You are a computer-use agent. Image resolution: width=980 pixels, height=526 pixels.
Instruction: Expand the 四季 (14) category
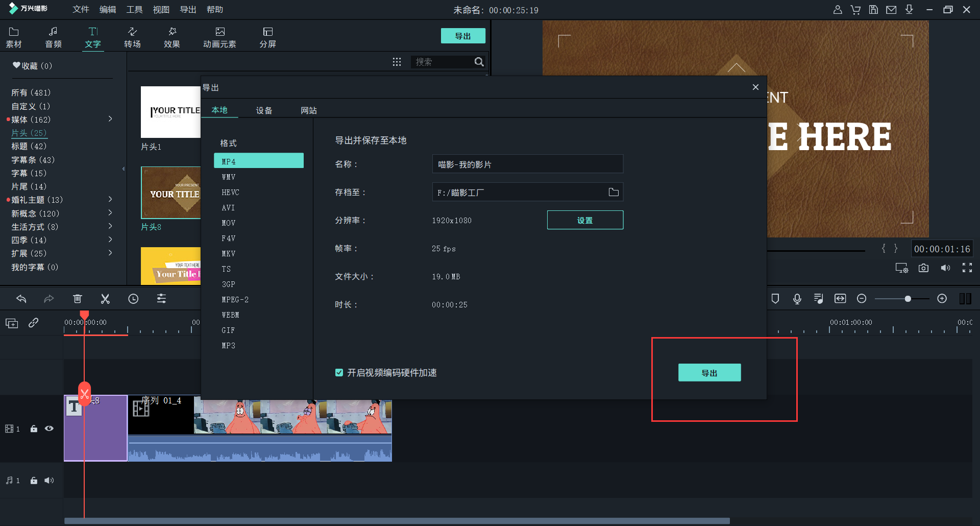(110, 239)
